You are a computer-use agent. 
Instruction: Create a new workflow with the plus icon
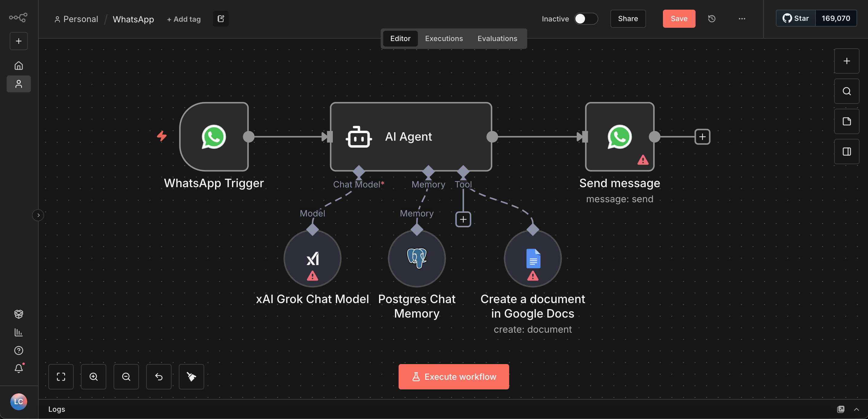coord(18,41)
